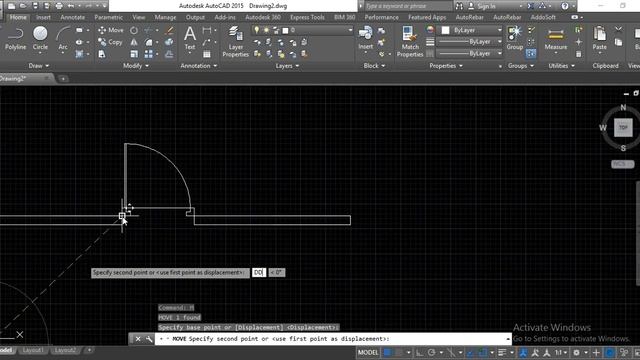Open the annotation scale 1:1 dropdown
The image size is (640, 360).
click(561, 352)
